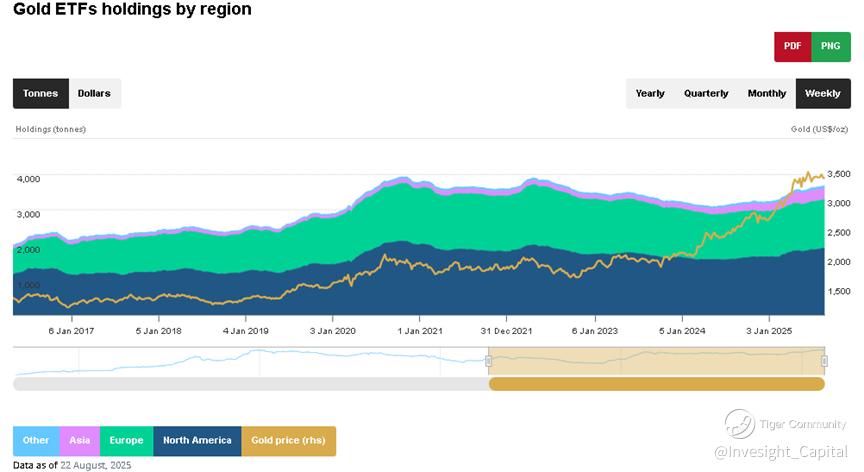Export chart as PNG image
Screen dimensions: 864x472
[831, 46]
